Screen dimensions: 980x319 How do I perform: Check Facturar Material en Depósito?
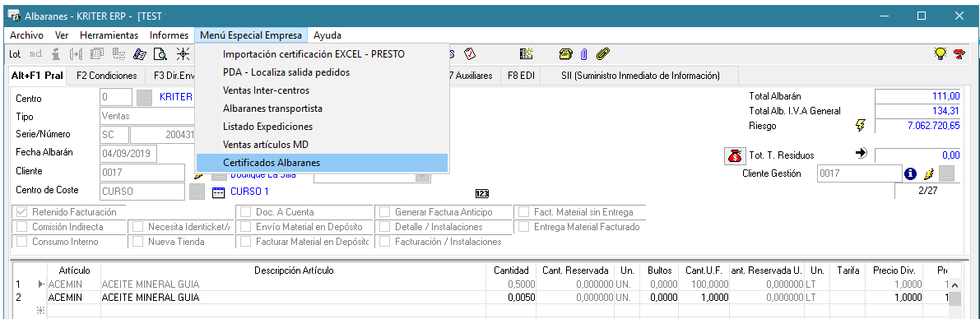click(245, 242)
